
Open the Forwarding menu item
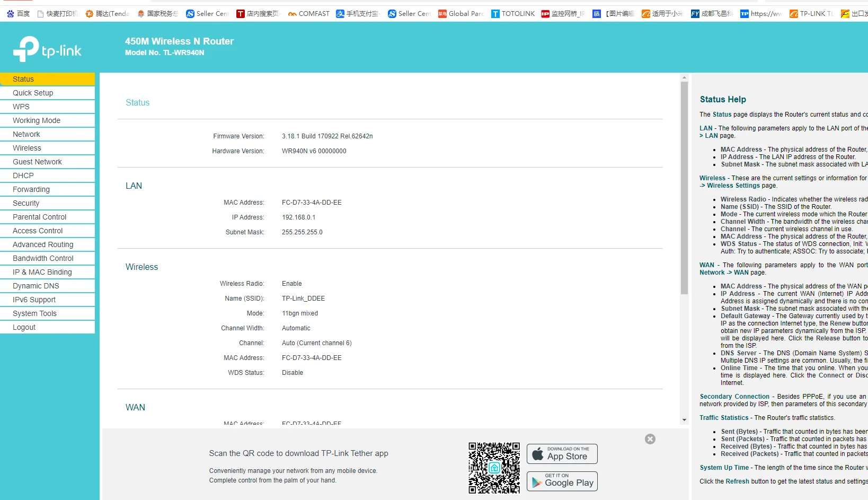point(47,189)
